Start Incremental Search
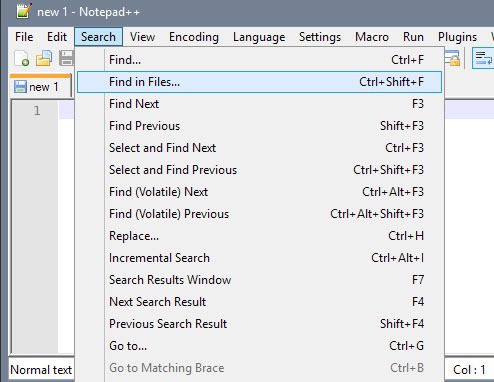Image resolution: width=494 pixels, height=382 pixels. pos(259,258)
